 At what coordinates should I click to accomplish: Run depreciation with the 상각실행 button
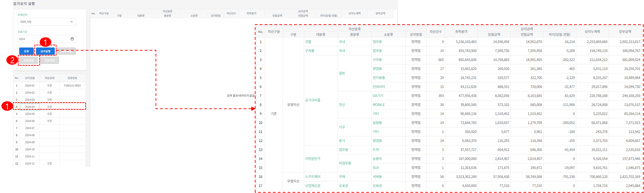[x=45, y=51]
